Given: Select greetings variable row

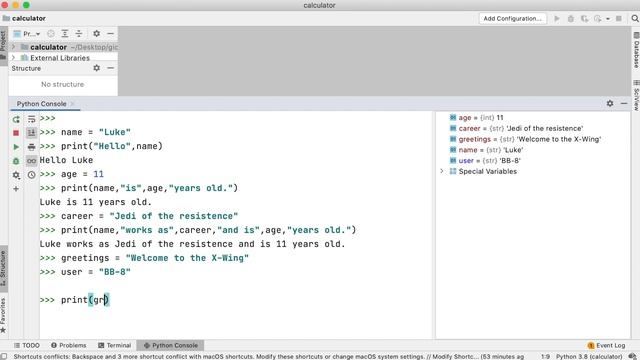Looking at the screenshot, I should coord(533,139).
